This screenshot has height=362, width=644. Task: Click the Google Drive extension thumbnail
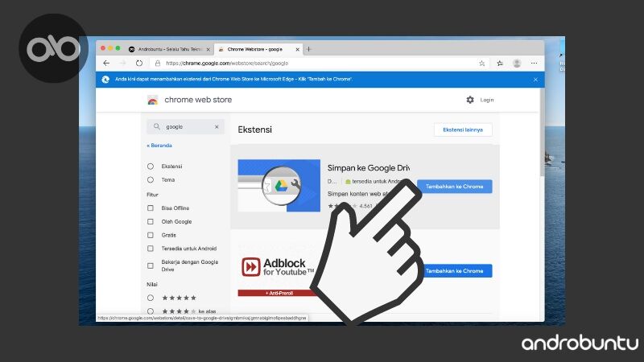(x=279, y=186)
